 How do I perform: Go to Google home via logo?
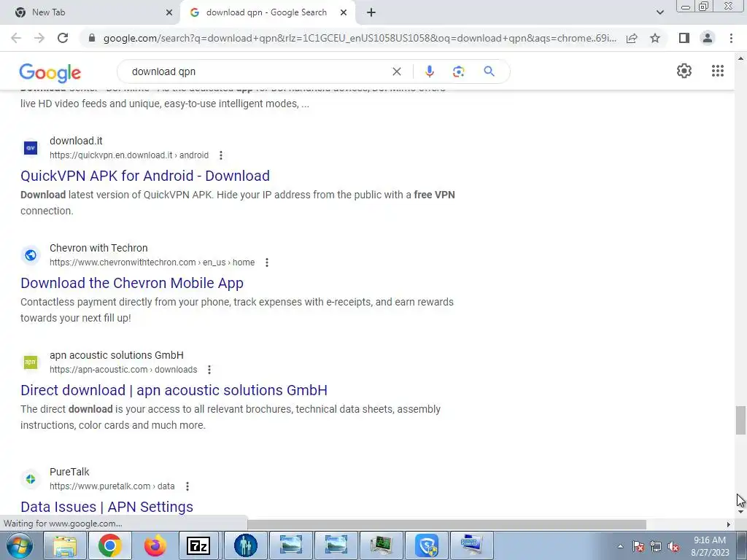click(x=50, y=72)
